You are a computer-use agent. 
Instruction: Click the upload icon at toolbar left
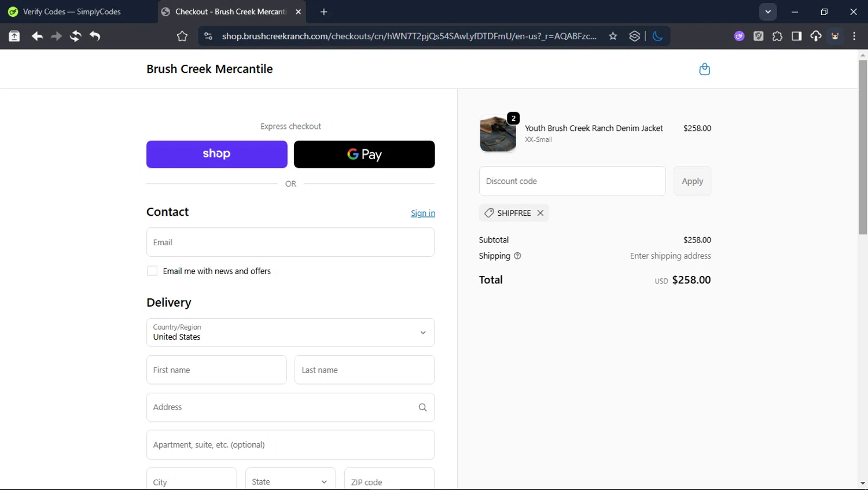pos(14,36)
